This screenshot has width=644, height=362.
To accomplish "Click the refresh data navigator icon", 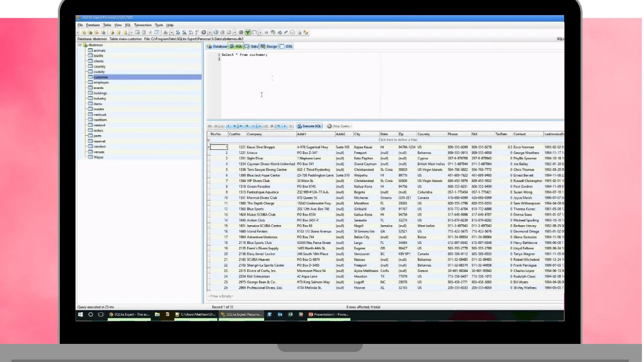I will coord(278,126).
